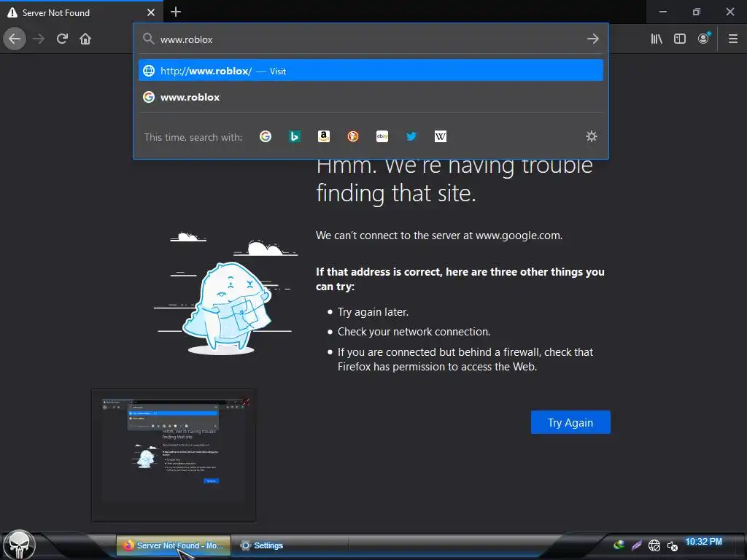Select the Server Not Found tab
The width and height of the screenshot is (747, 560).
tap(82, 12)
